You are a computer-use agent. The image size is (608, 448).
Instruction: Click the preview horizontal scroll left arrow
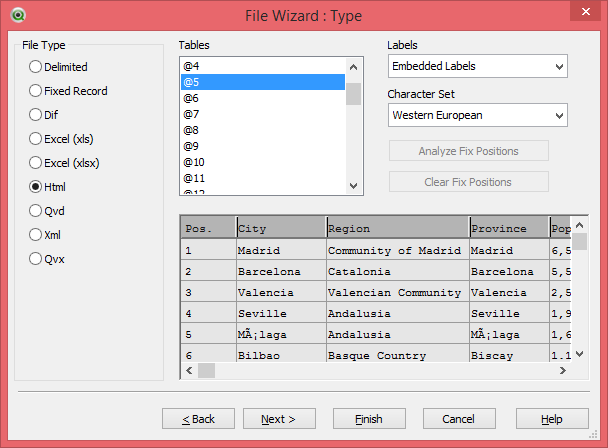[189, 370]
